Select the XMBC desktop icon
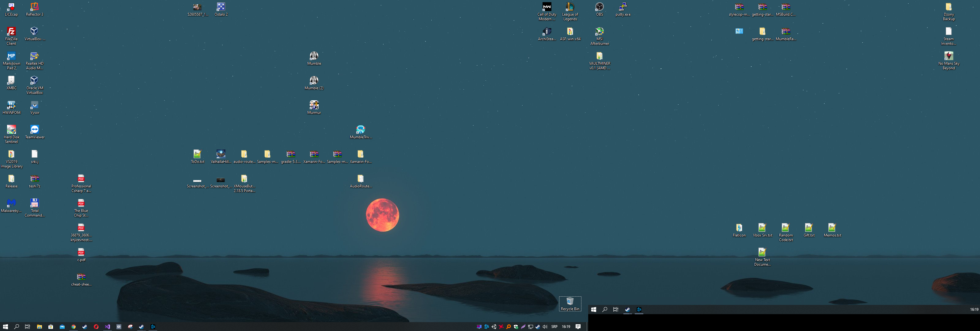This screenshot has width=980, height=331. coord(11,83)
